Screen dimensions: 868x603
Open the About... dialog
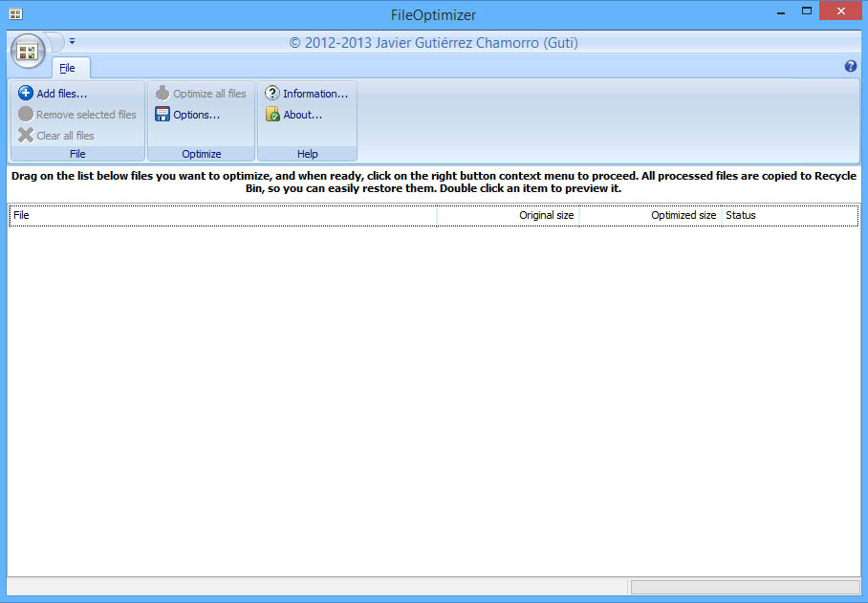click(x=302, y=115)
